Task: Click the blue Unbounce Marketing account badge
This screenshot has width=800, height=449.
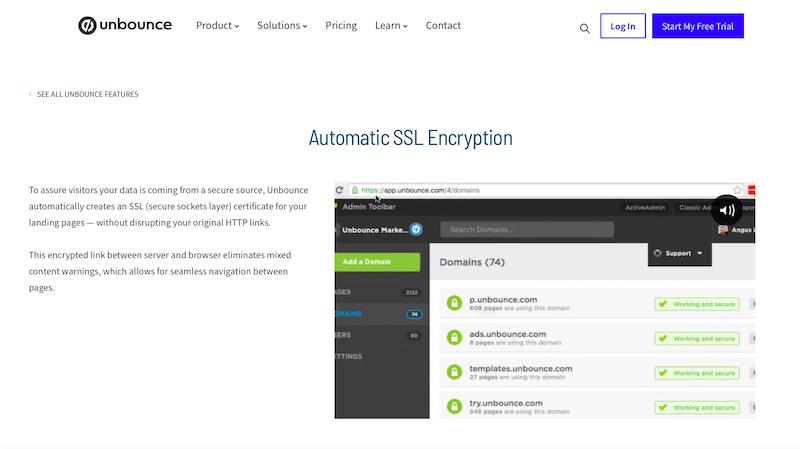Action: (x=416, y=229)
